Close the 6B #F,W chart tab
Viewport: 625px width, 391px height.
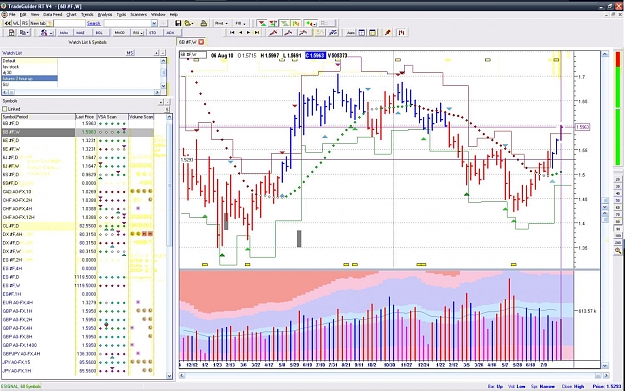[201, 42]
